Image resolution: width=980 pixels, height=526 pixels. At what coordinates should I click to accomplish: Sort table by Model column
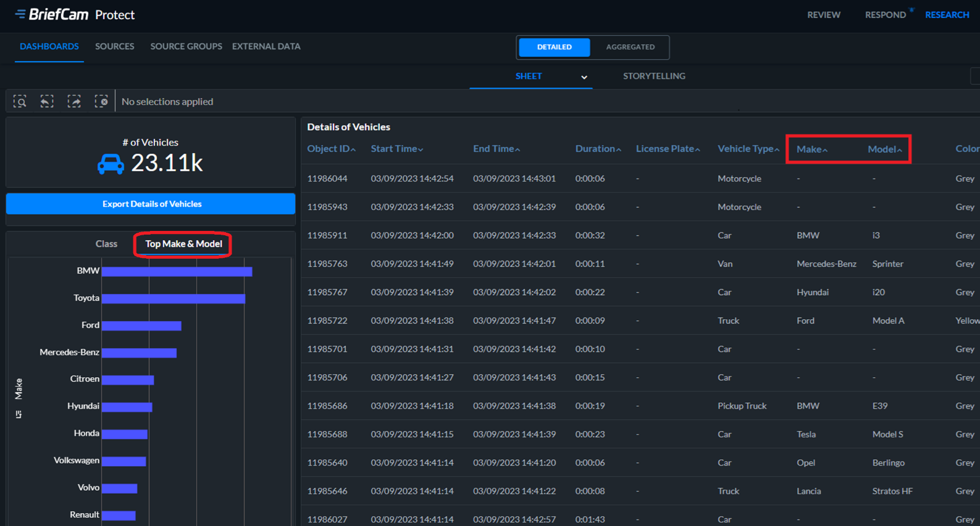click(x=885, y=149)
